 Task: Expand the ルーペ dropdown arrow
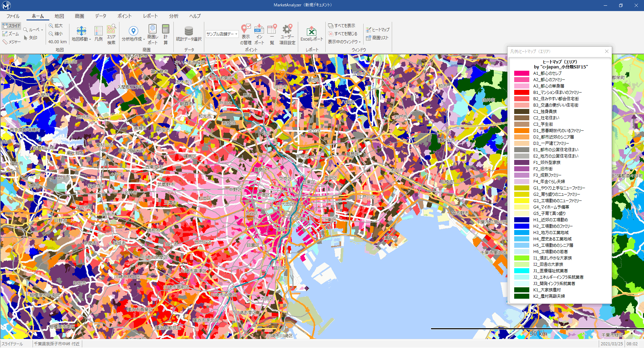[x=42, y=30]
